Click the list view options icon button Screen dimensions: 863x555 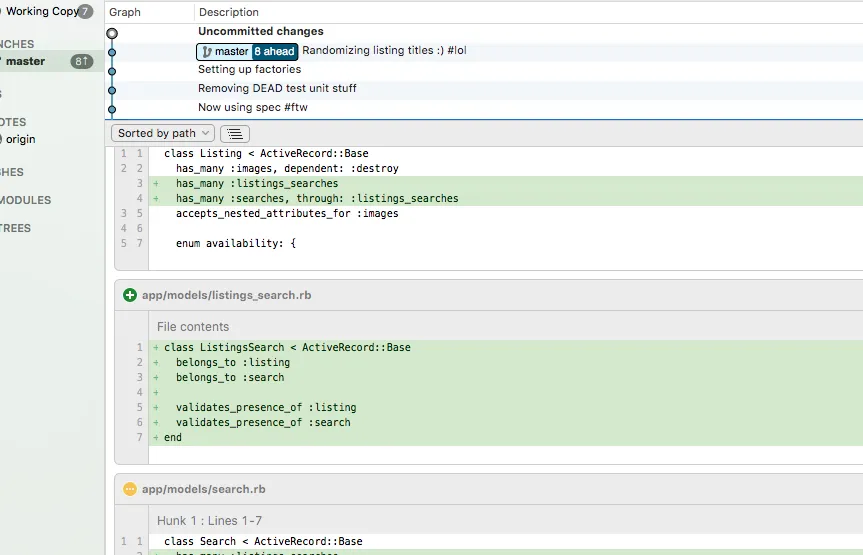[x=235, y=133]
